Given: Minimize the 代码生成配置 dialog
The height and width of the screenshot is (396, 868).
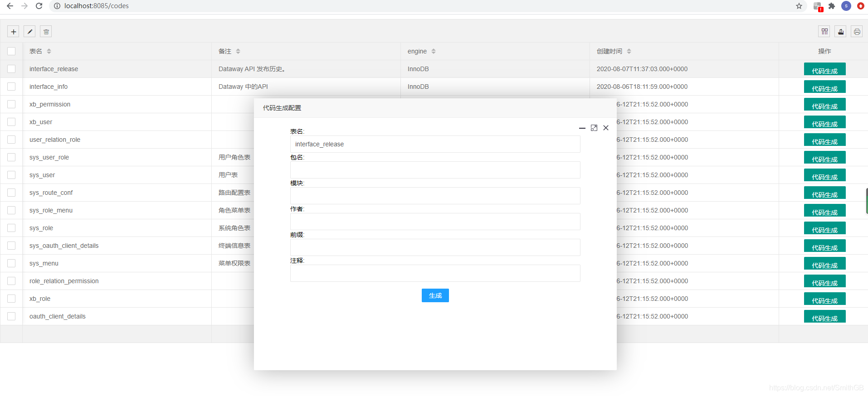Looking at the screenshot, I should point(582,128).
